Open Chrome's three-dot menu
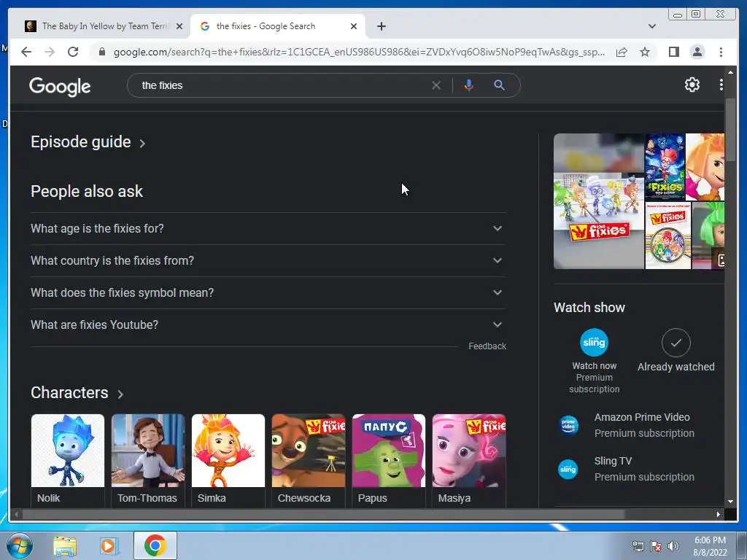This screenshot has width=747, height=560. (721, 52)
